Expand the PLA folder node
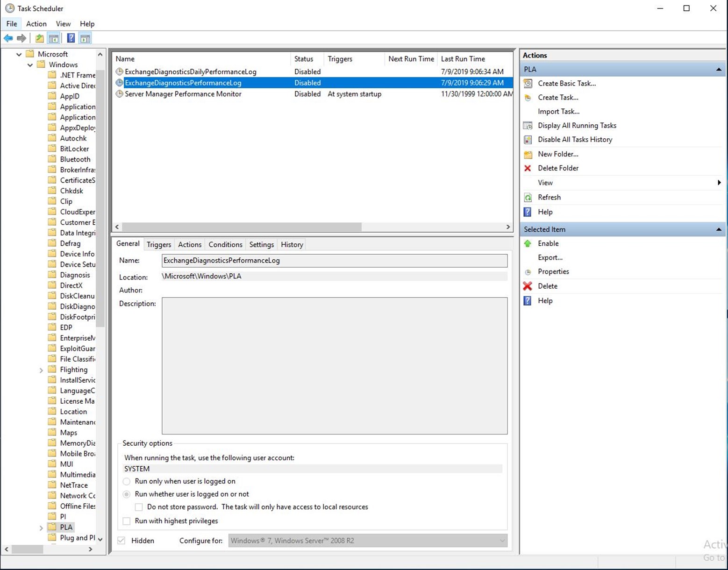728x570 pixels. click(x=41, y=527)
